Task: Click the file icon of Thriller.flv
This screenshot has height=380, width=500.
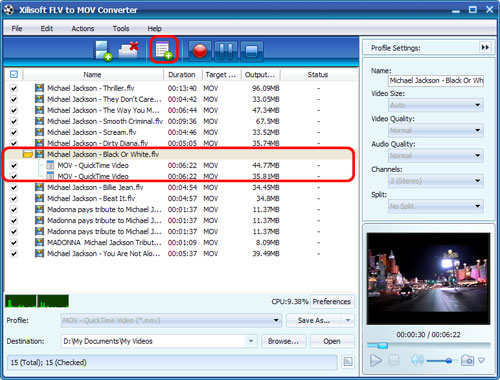Action: (39, 88)
